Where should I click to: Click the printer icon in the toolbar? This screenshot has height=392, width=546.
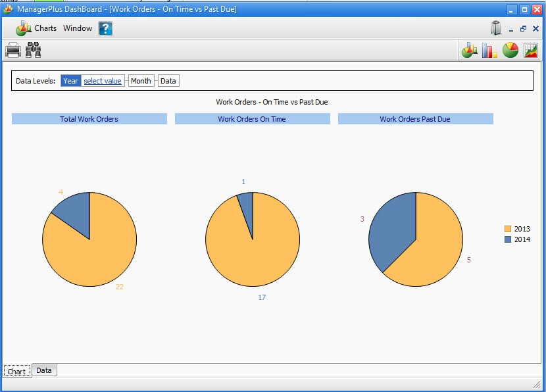click(13, 50)
